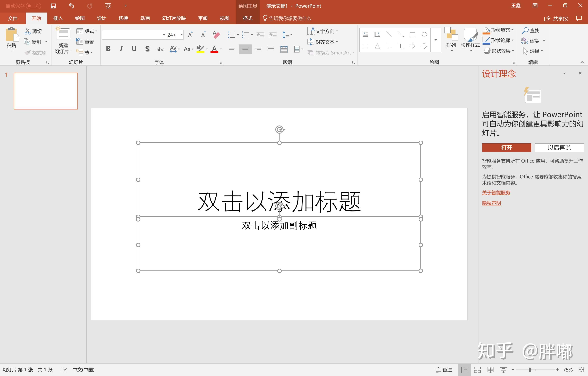The image size is (588, 376).
Task: Increase list indent level
Action: [x=273, y=35]
